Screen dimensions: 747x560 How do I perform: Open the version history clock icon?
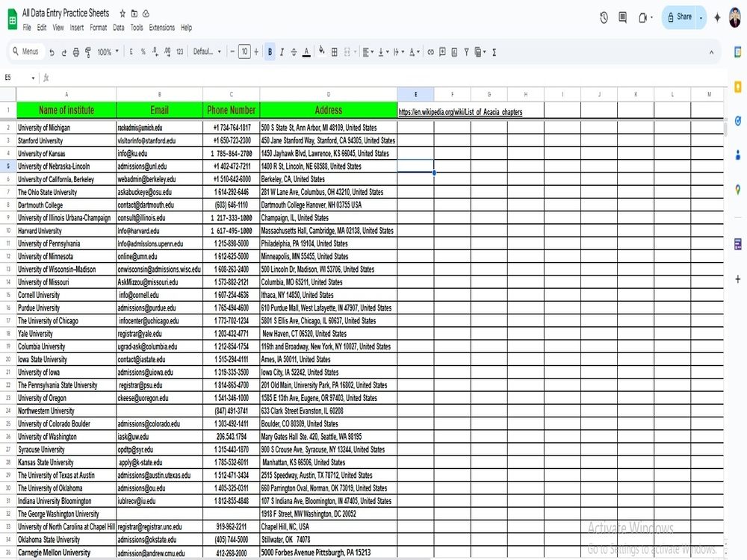coord(604,18)
